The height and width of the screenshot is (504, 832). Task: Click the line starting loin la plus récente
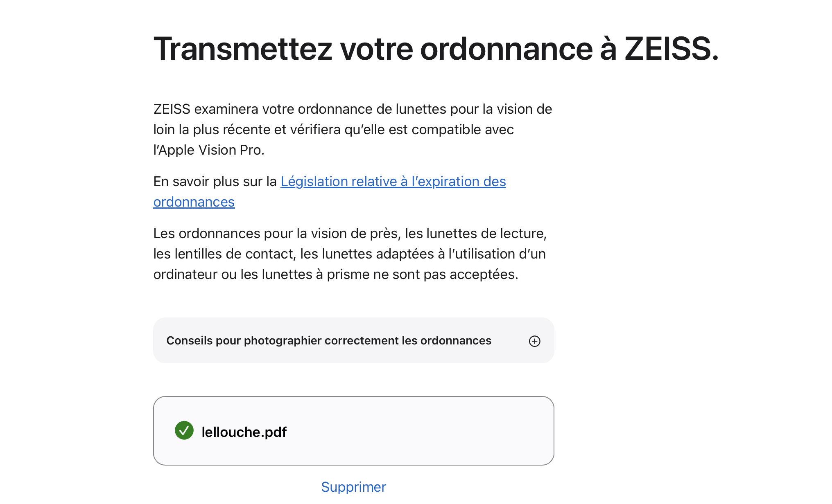point(333,130)
